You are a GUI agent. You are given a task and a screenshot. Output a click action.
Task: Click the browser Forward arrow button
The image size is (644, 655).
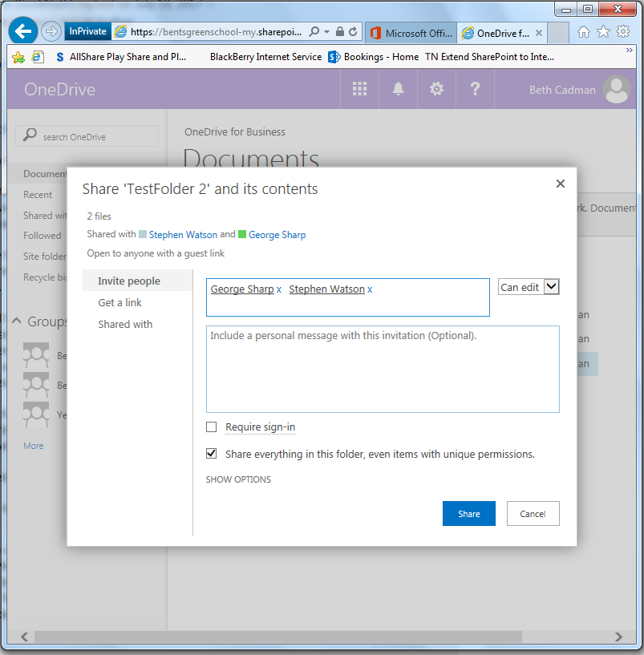[51, 31]
